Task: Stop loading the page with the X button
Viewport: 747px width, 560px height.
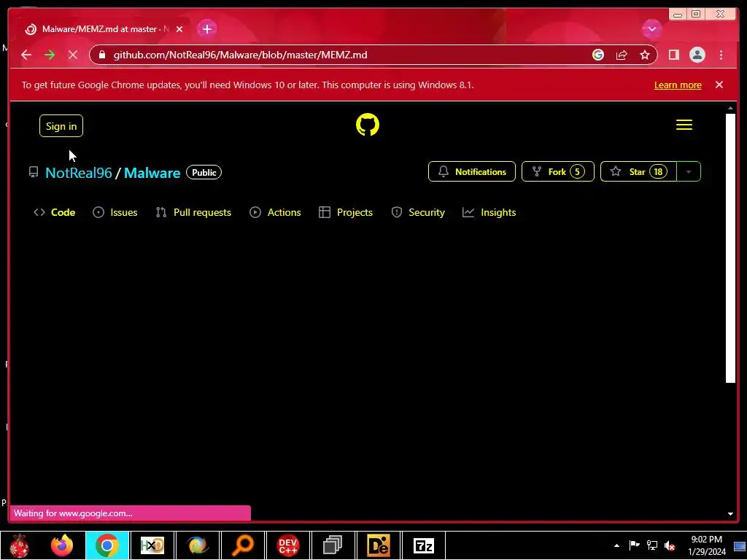Action: coord(72,55)
